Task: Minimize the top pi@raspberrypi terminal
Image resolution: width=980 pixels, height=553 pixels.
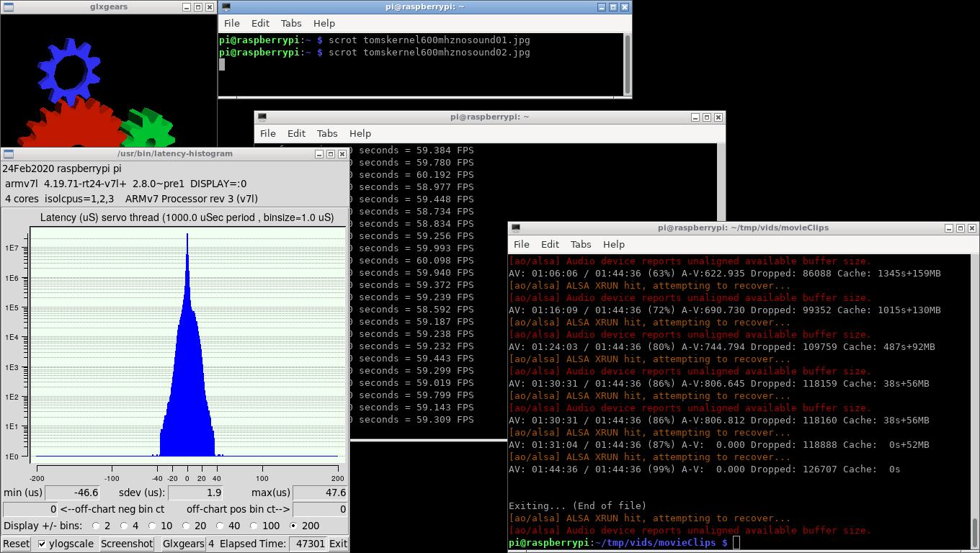Action: pos(601,7)
